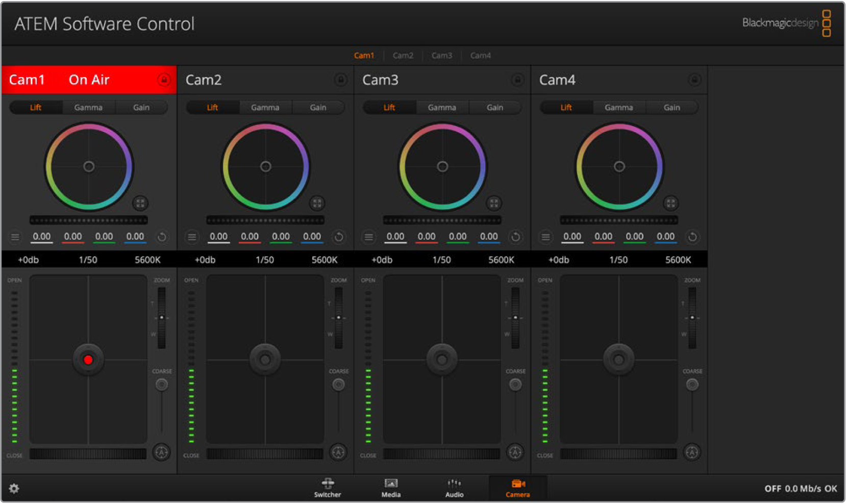Screen dimensions: 846x504
Task: Select Cam4 in the top camera selector
Action: (x=480, y=55)
